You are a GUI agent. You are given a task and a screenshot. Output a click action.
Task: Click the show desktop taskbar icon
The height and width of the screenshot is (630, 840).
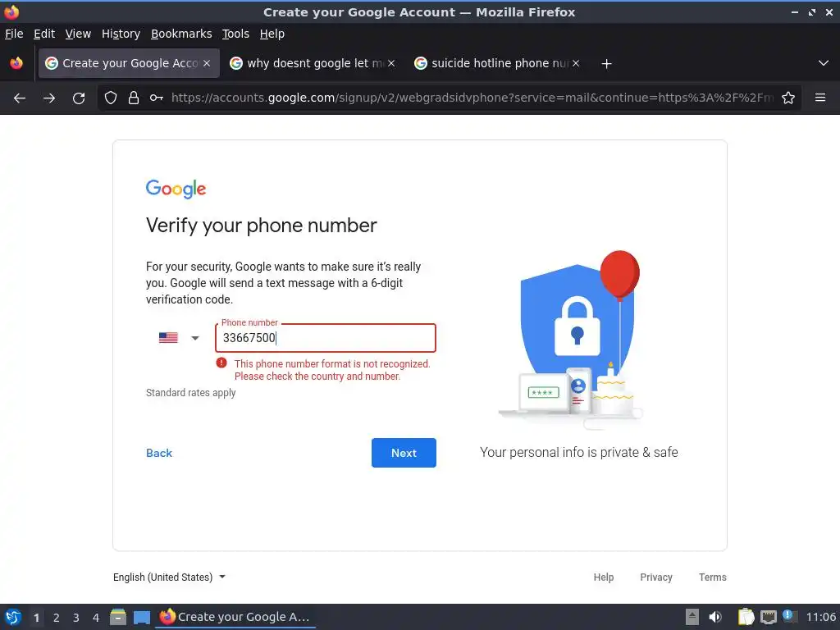pyautogui.click(x=141, y=618)
